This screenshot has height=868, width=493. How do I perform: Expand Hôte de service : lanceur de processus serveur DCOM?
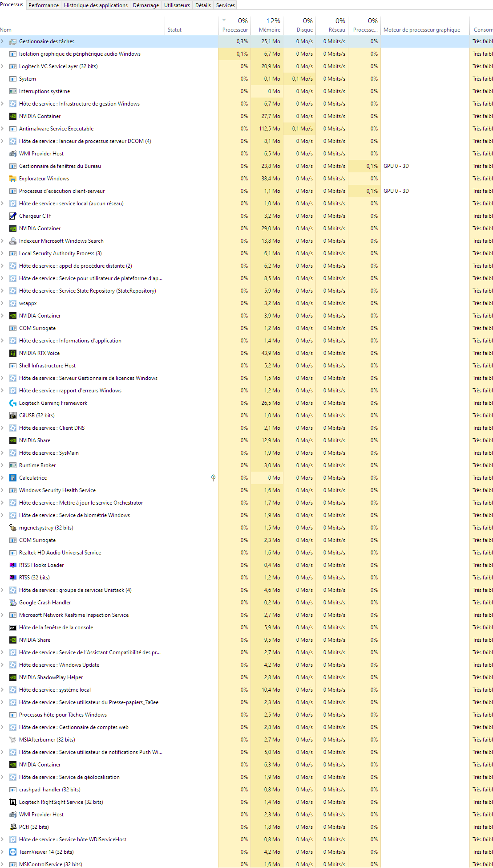click(x=2, y=141)
